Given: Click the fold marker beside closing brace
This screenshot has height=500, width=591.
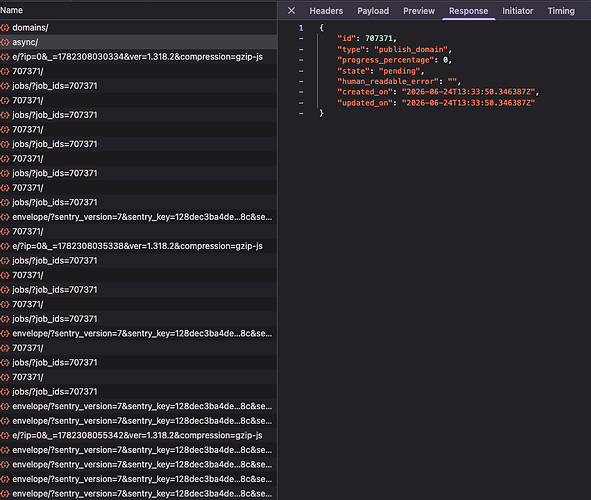Looking at the screenshot, I should click(x=301, y=113).
